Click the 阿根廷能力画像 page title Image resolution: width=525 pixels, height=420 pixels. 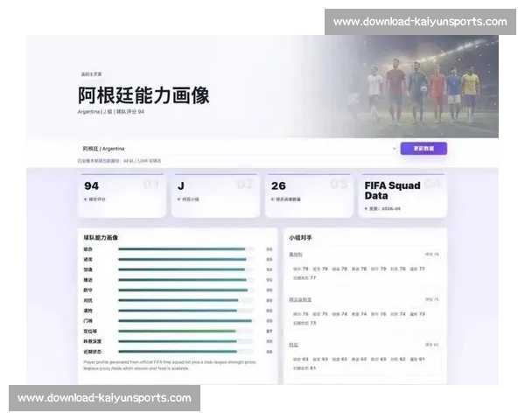pyautogui.click(x=143, y=95)
